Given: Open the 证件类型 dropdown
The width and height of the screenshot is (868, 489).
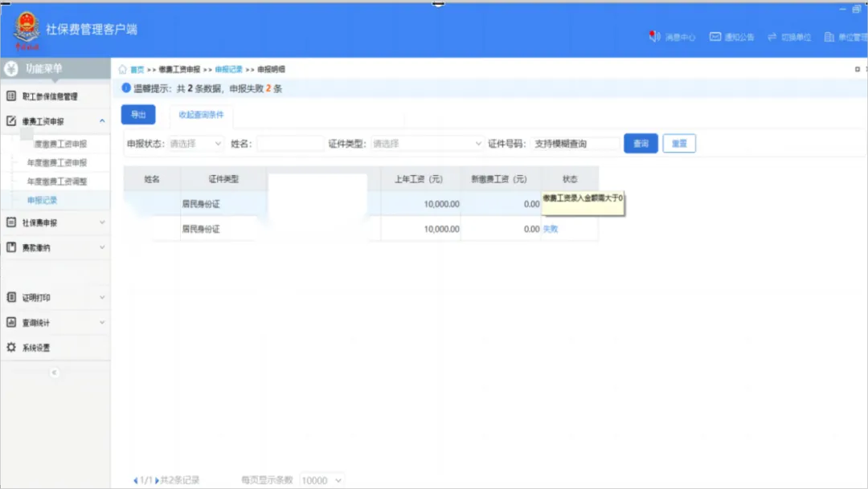Looking at the screenshot, I should [427, 143].
